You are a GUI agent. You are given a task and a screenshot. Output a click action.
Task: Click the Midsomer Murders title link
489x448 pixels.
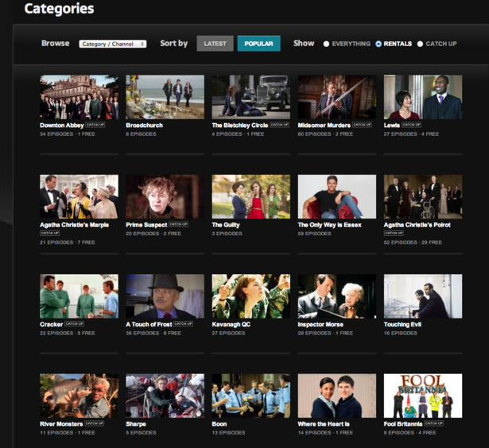coord(324,126)
